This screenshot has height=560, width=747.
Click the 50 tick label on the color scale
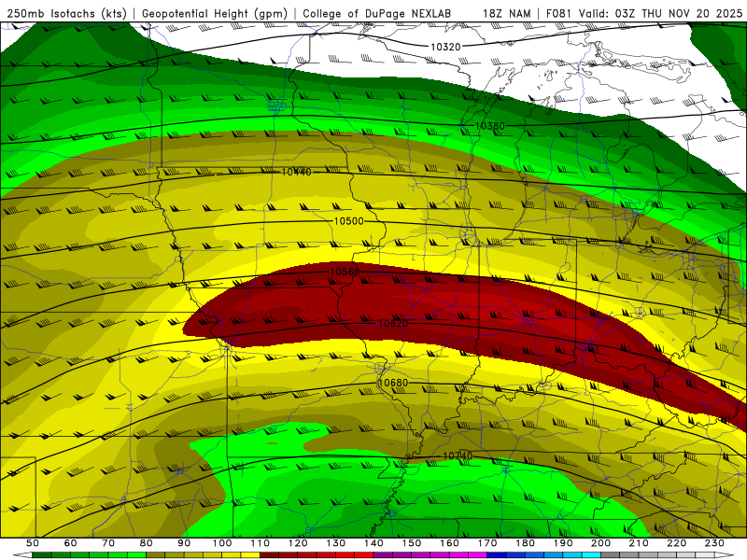tap(33, 543)
